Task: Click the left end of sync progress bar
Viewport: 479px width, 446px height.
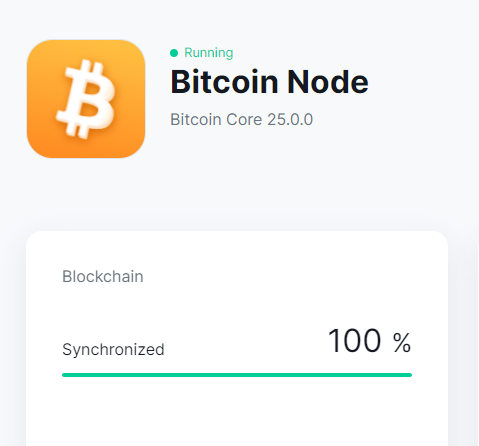Action: [66, 375]
